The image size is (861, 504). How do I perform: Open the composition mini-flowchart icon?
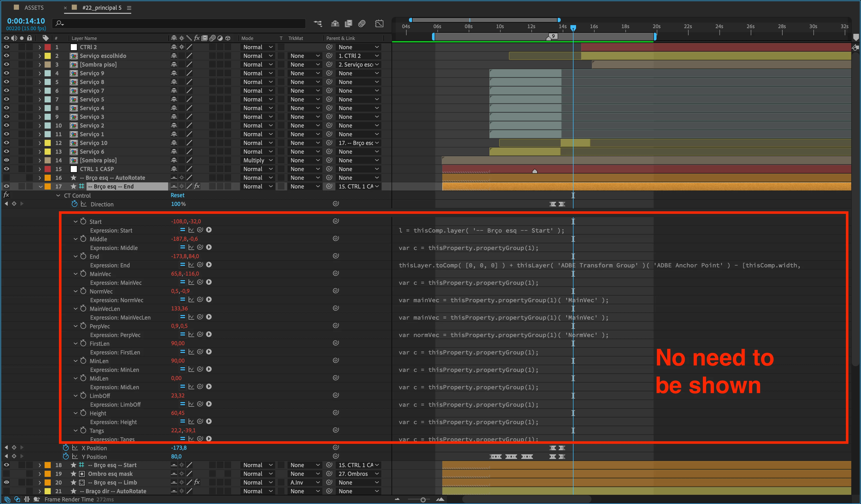coord(318,24)
